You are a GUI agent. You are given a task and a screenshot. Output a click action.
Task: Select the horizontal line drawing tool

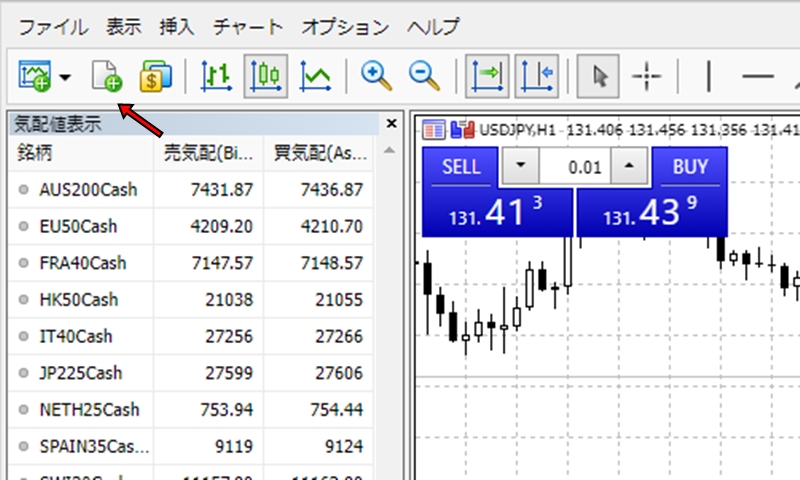(758, 77)
